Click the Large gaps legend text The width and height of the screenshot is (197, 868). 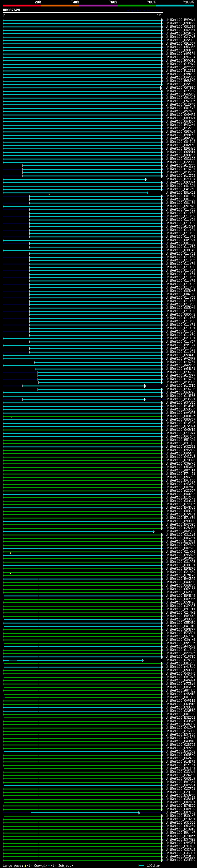[x=38, y=866]
